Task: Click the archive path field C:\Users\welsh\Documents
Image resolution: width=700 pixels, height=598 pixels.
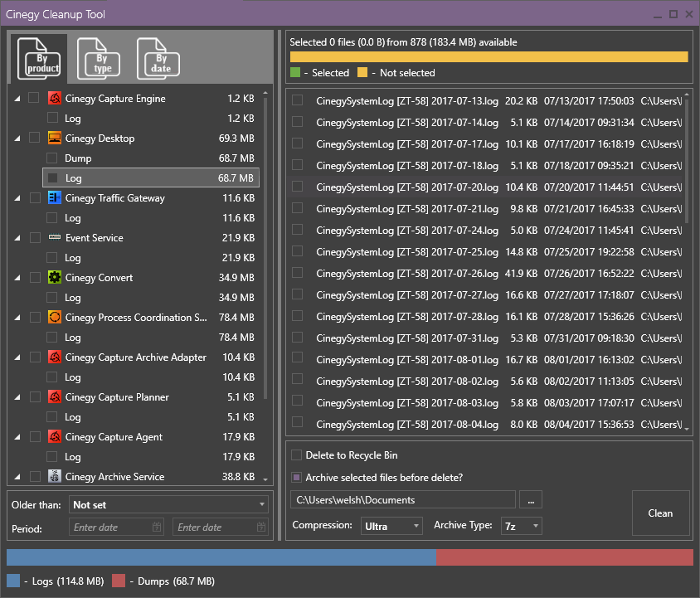Action: pos(403,500)
